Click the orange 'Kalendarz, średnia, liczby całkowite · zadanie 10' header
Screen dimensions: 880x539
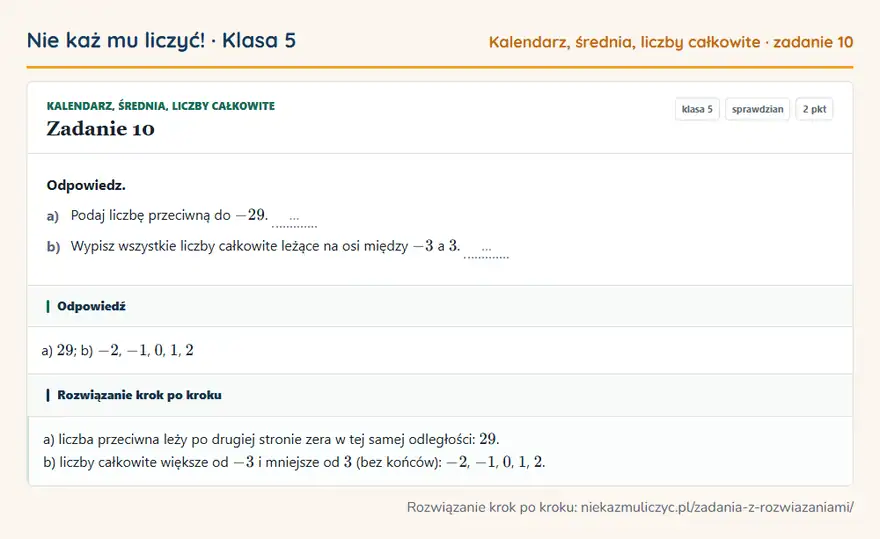671,42
